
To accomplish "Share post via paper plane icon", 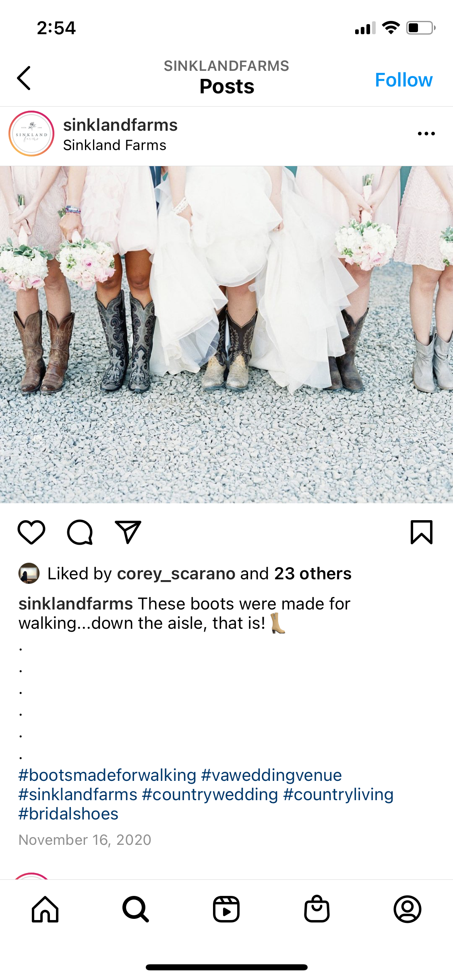I will click(128, 532).
